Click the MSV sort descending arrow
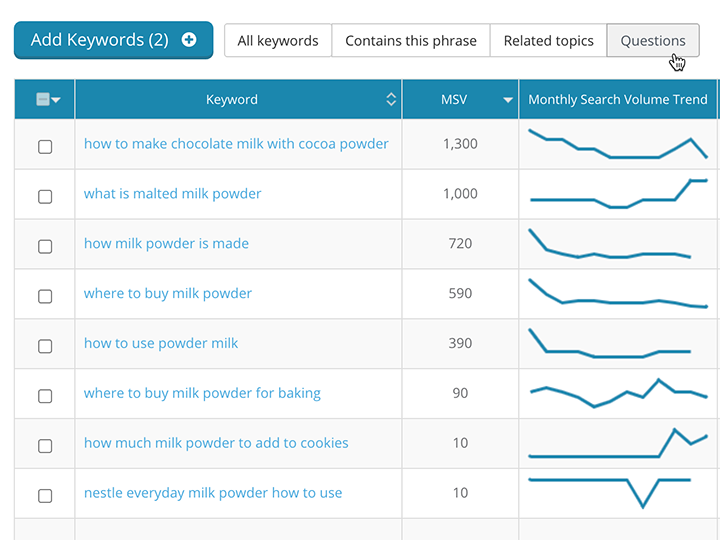 click(508, 100)
